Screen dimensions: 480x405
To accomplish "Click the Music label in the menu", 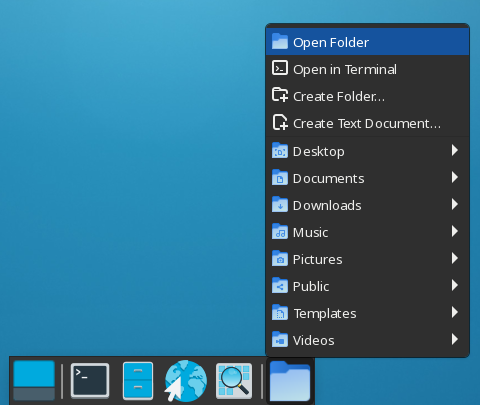I will 310,232.
